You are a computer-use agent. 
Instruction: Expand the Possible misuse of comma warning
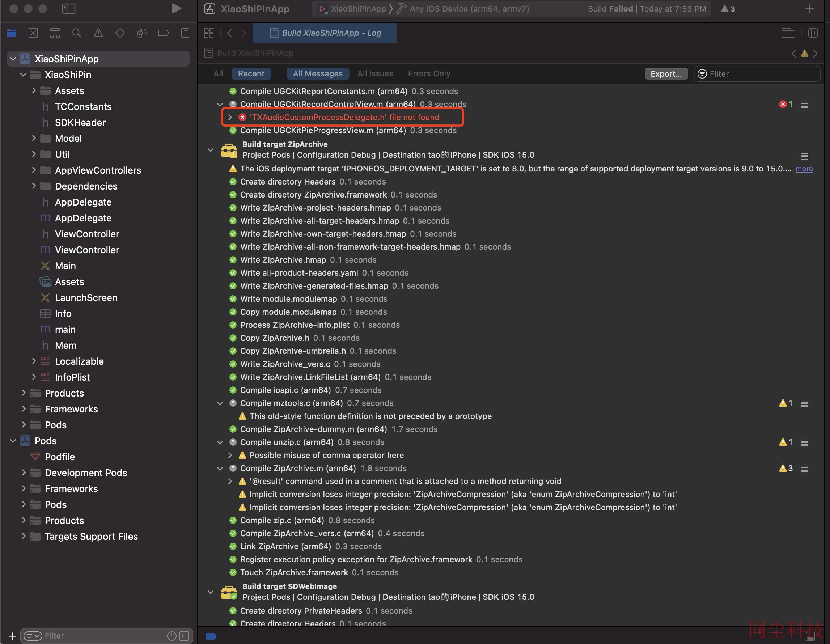pos(230,455)
